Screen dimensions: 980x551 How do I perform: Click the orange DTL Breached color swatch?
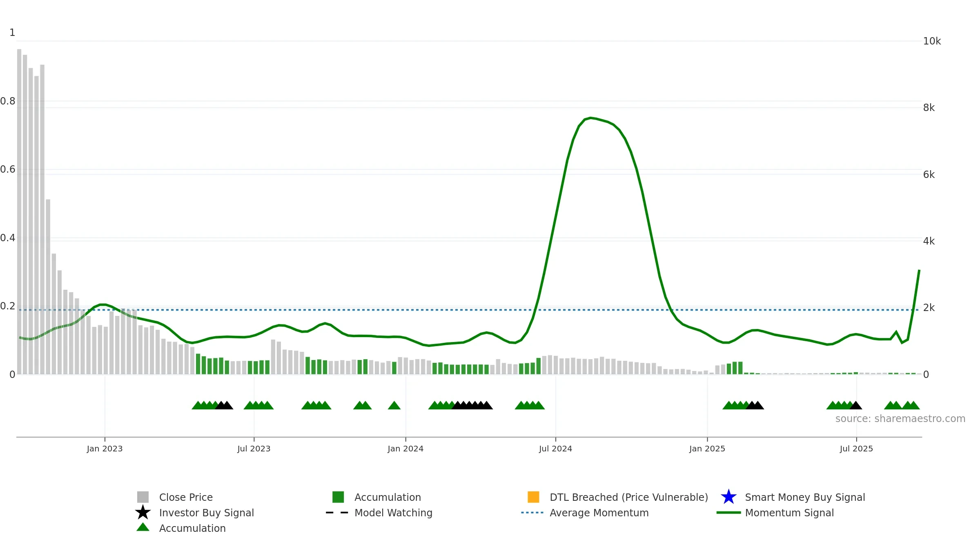click(x=533, y=497)
